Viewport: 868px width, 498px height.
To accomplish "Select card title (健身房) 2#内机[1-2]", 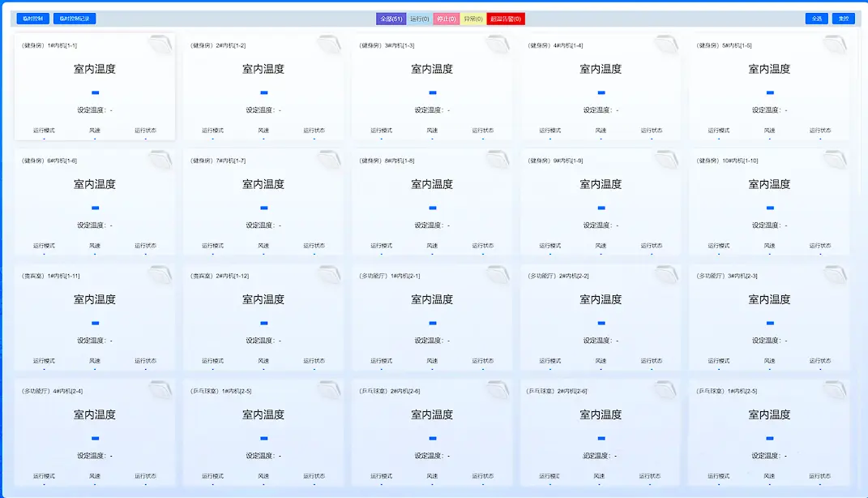I will tap(218, 45).
